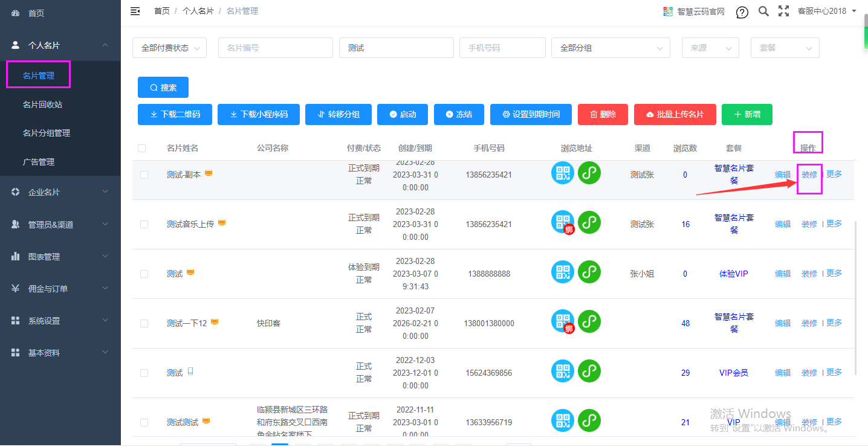Viewport: 868px width, 447px height.
Task: Expand the 全部分组 group dropdown
Action: click(610, 48)
